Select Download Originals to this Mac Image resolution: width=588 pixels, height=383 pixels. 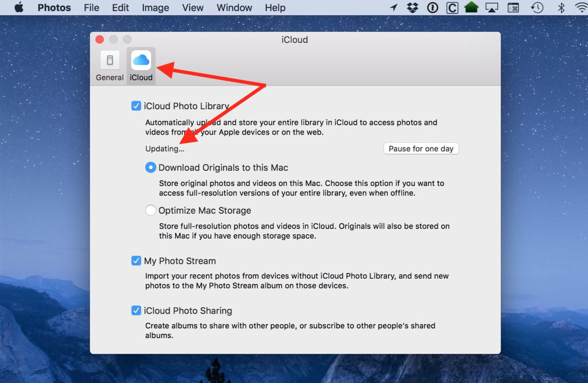(151, 168)
